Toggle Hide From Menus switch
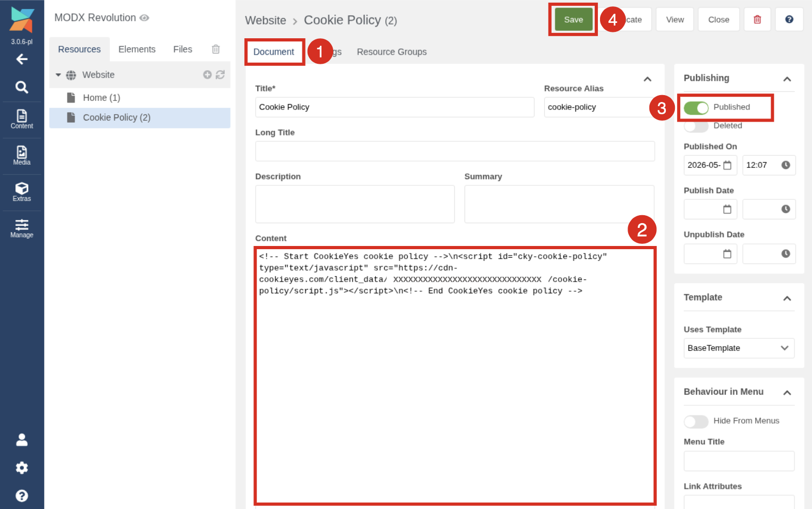Image resolution: width=812 pixels, height=509 pixels. [x=696, y=421]
